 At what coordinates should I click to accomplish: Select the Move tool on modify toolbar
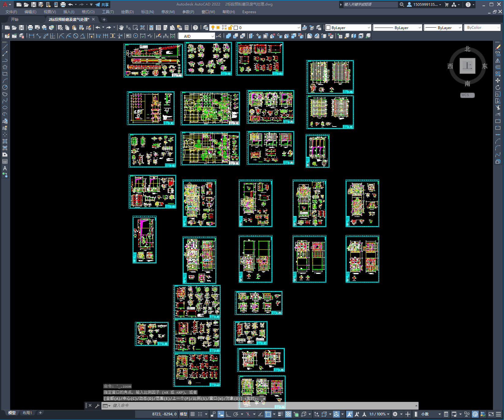[x=498, y=81]
